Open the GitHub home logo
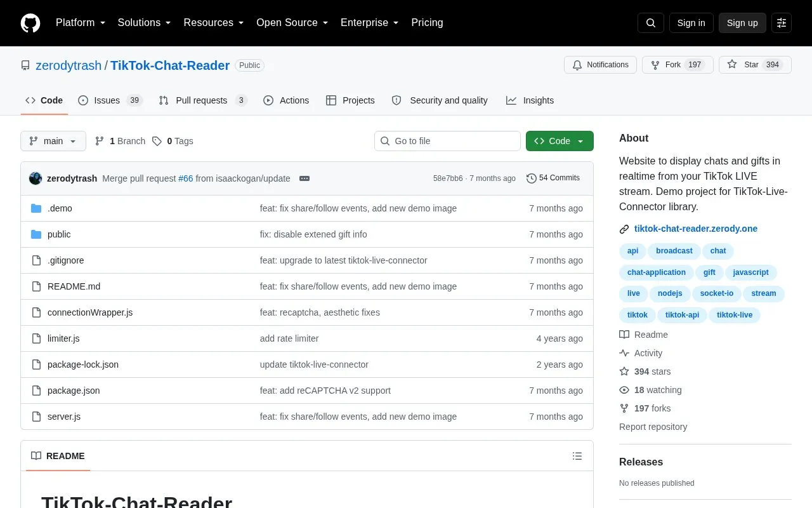This screenshot has width=812, height=508. (x=30, y=23)
